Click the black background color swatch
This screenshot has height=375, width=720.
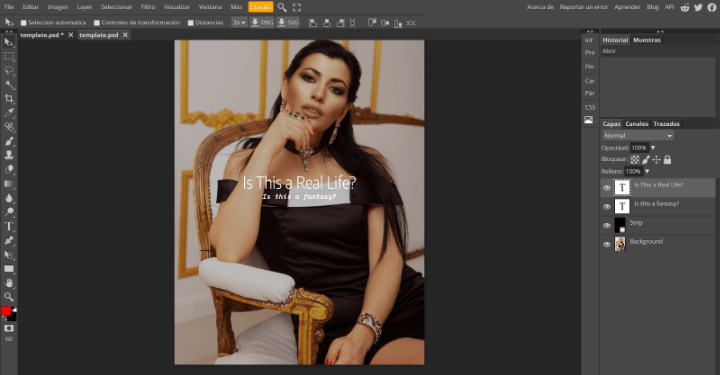point(13,318)
